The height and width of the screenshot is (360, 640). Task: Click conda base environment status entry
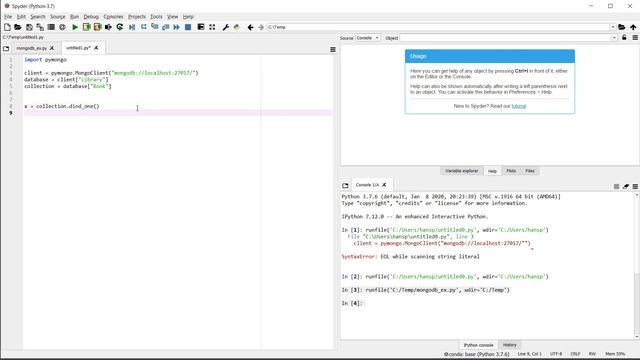click(477, 354)
